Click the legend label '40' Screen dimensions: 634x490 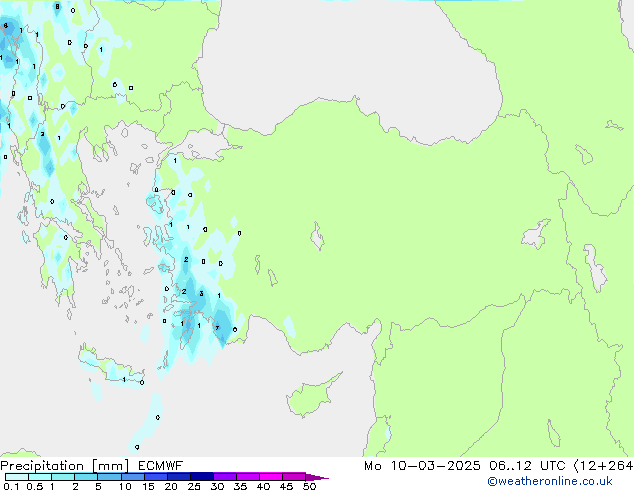coord(264,486)
